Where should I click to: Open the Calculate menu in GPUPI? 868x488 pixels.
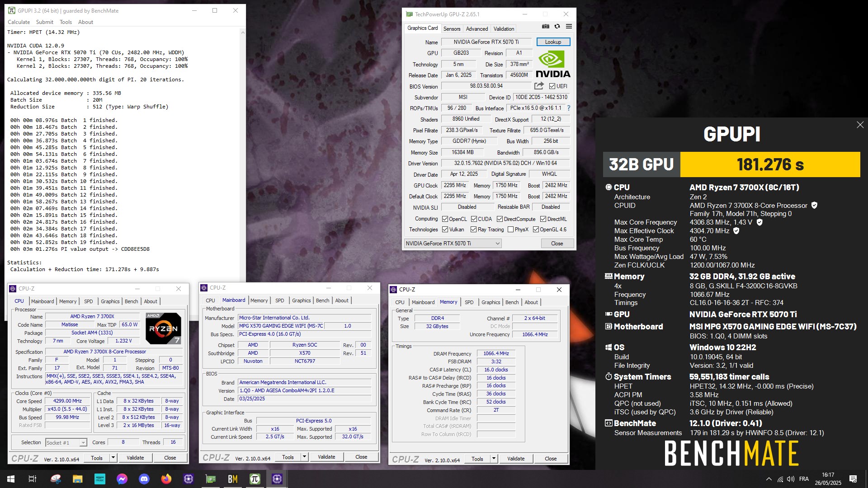tap(19, 22)
